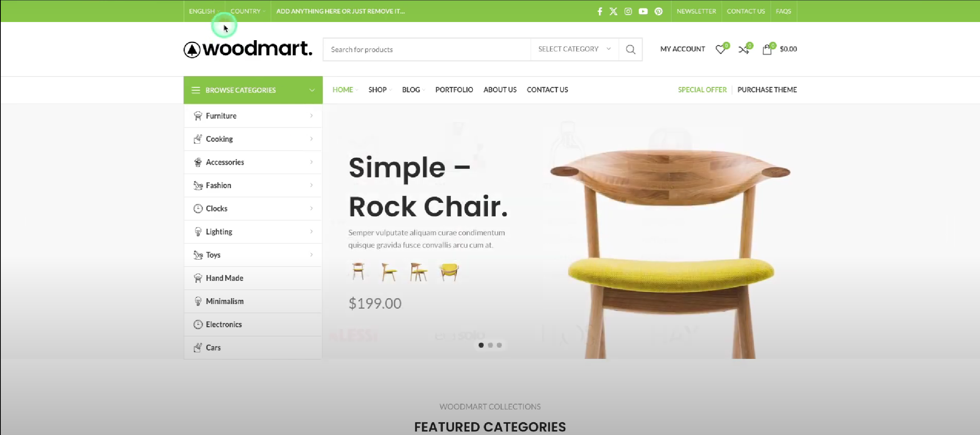Open the wishlist heart icon
This screenshot has height=435, width=980.
[721, 49]
